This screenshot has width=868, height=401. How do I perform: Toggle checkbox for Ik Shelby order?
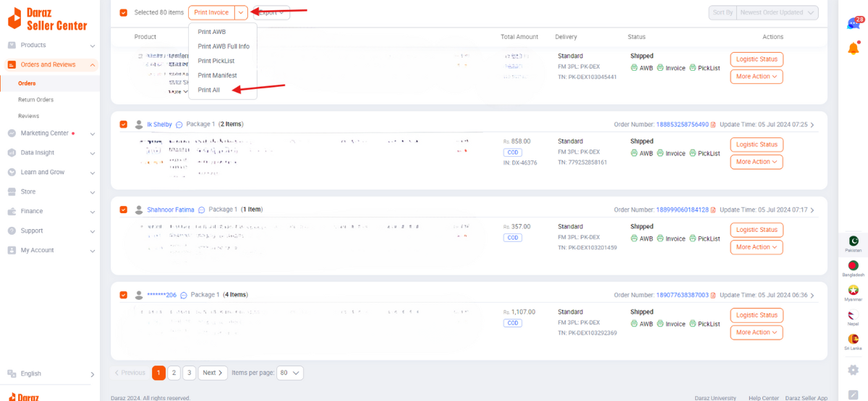click(x=124, y=124)
